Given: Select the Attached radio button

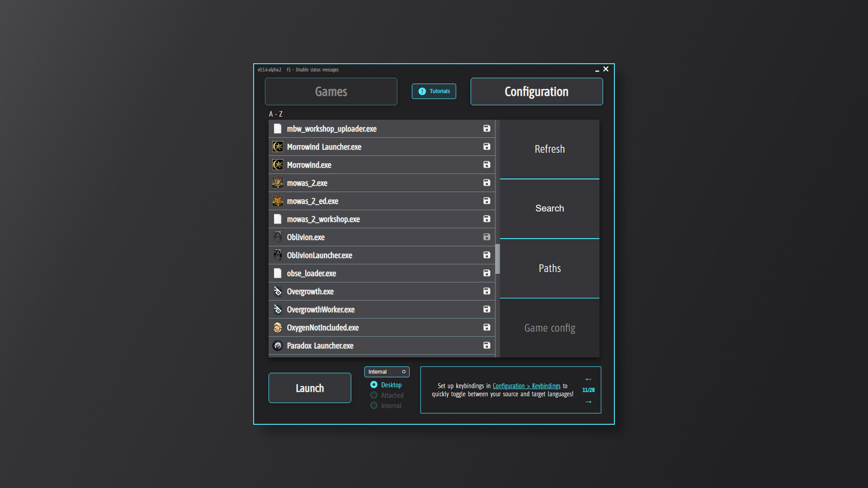Looking at the screenshot, I should [x=374, y=394].
